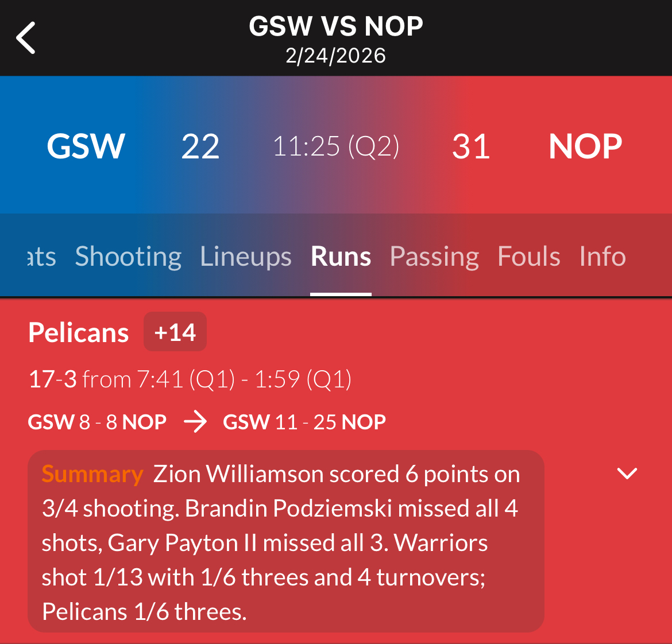Click the Pelicans score of 31
Screen dimensions: 672x644
point(471,146)
